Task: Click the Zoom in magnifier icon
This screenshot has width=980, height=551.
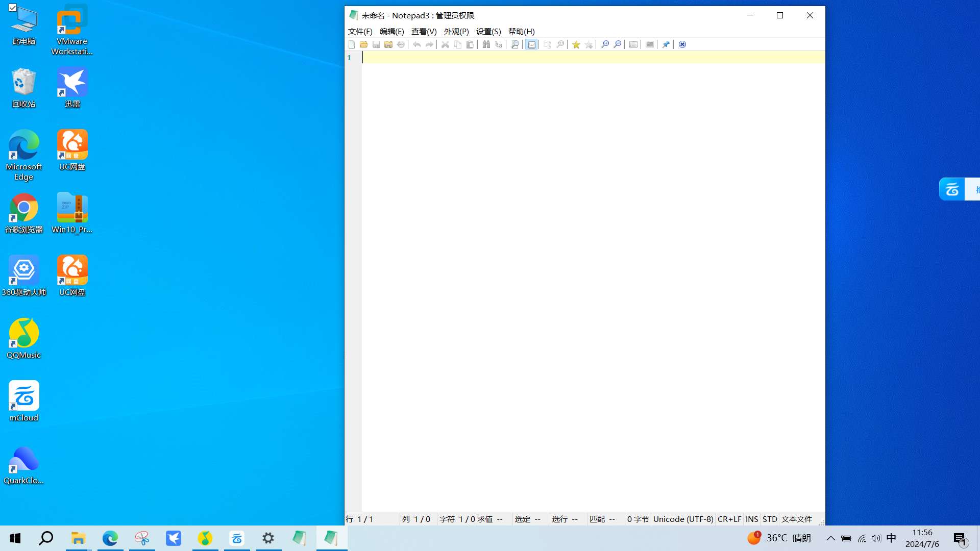Action: pos(605,44)
